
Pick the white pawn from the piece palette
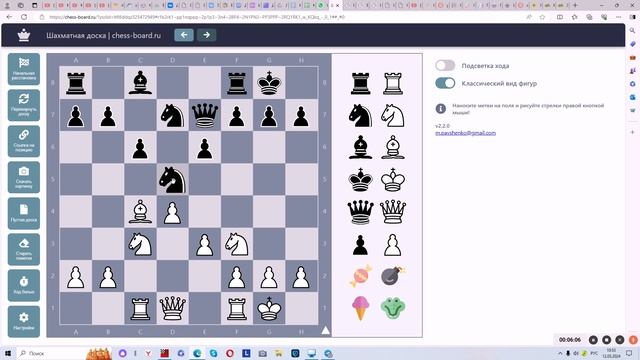click(393, 245)
